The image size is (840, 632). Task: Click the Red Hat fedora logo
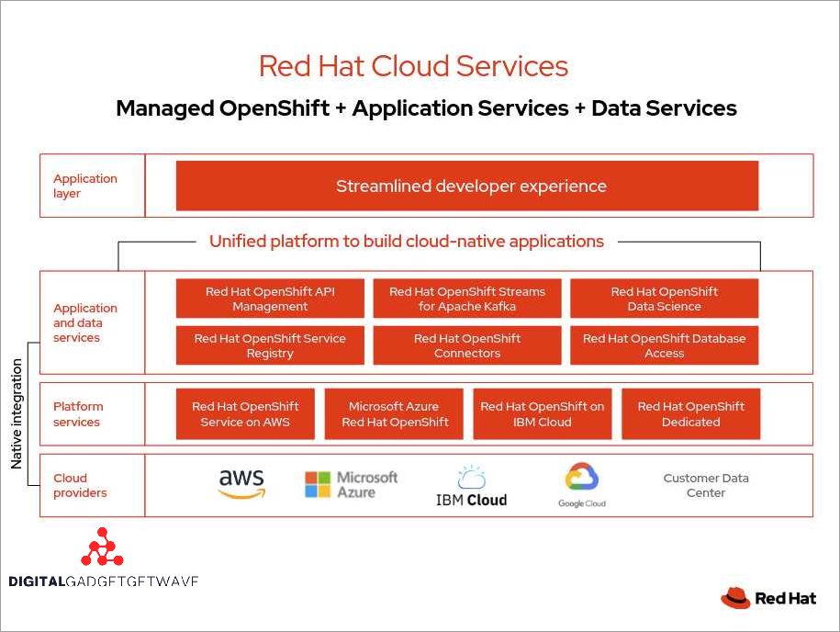736,598
